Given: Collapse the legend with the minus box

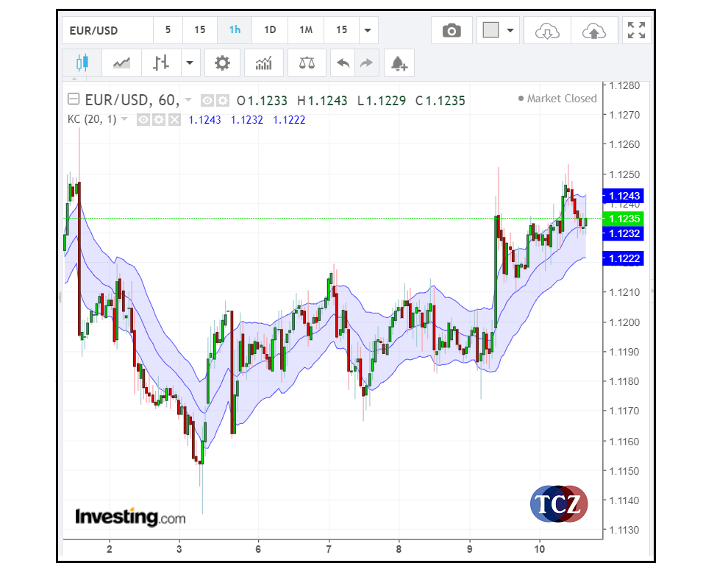Looking at the screenshot, I should (x=73, y=100).
